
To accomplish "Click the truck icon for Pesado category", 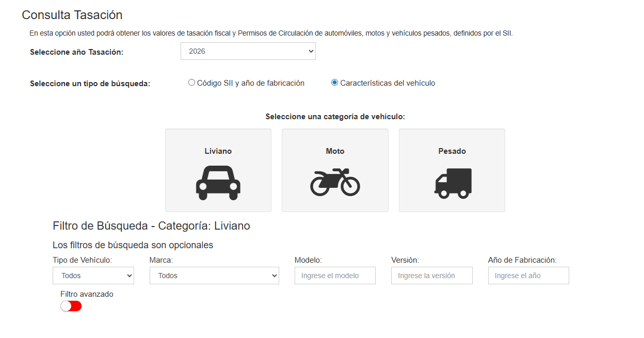I will (x=453, y=183).
